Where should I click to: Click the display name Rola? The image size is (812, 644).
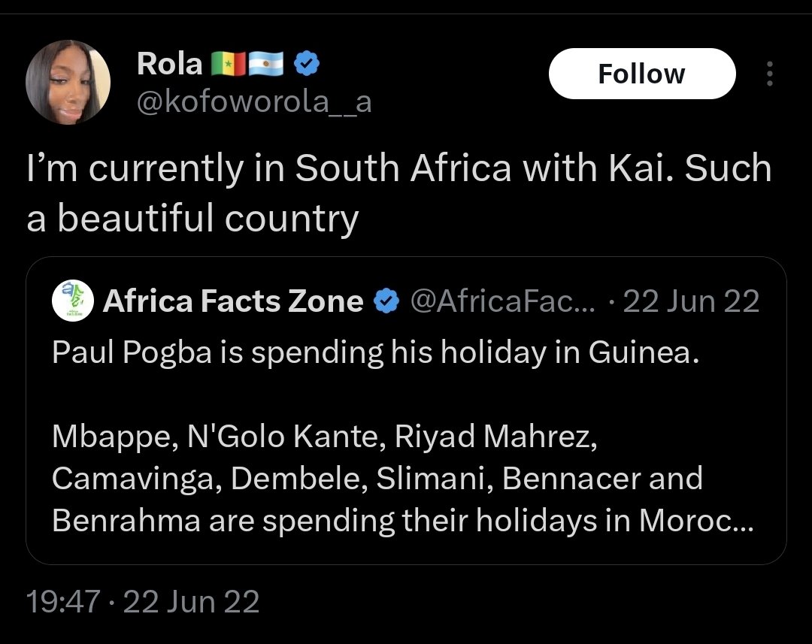169,64
